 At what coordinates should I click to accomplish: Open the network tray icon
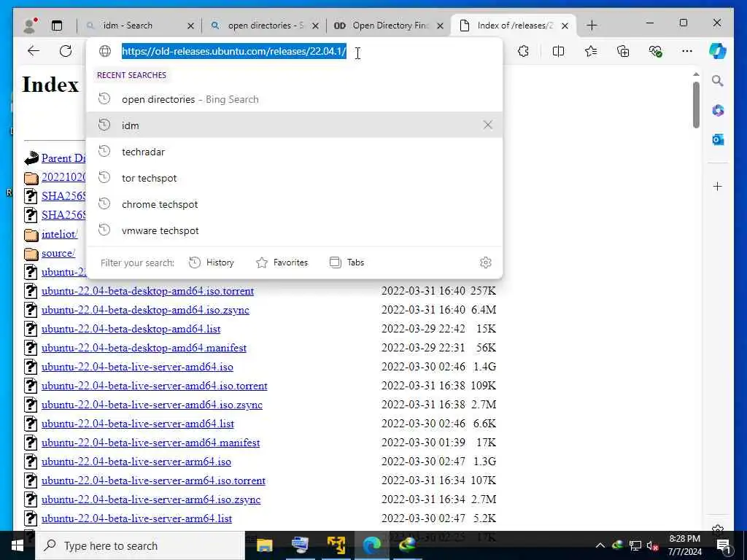click(x=635, y=545)
